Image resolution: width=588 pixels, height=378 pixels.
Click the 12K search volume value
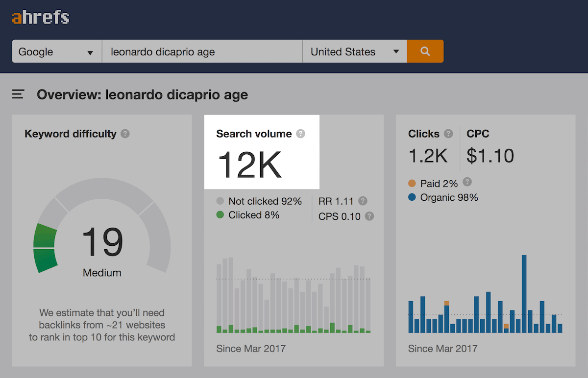point(249,164)
